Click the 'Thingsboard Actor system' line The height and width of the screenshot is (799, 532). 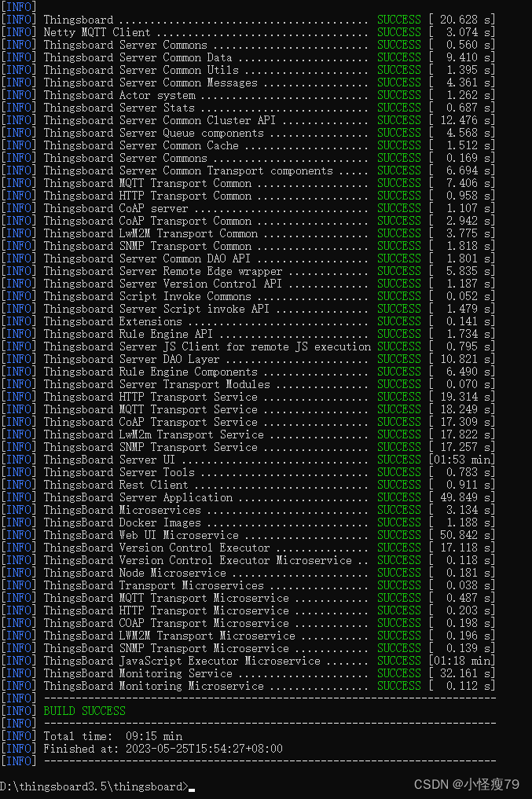click(248, 95)
